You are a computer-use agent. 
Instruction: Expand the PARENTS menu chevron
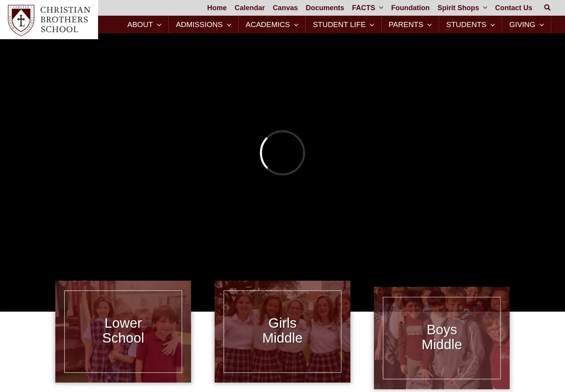click(x=429, y=25)
